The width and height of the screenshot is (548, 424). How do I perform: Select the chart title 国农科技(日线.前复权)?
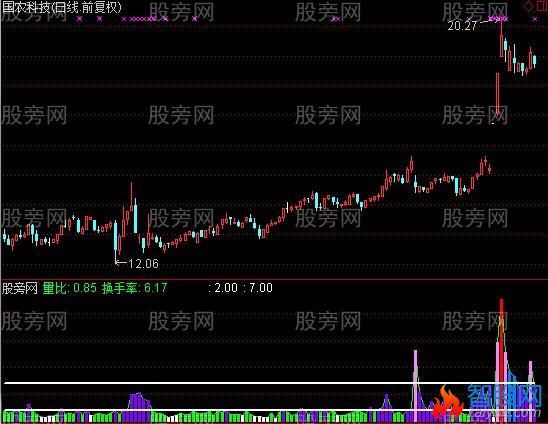coord(62,8)
